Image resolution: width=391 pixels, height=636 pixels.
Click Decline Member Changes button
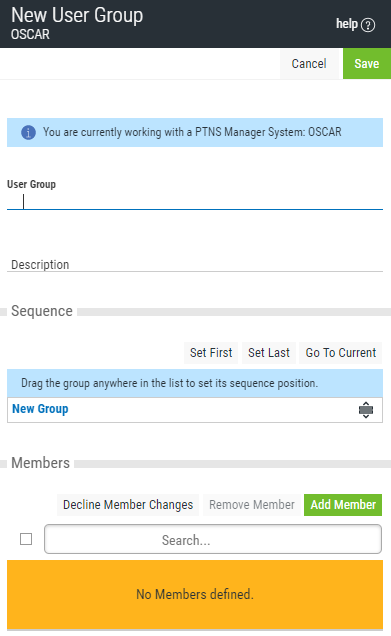(128, 505)
